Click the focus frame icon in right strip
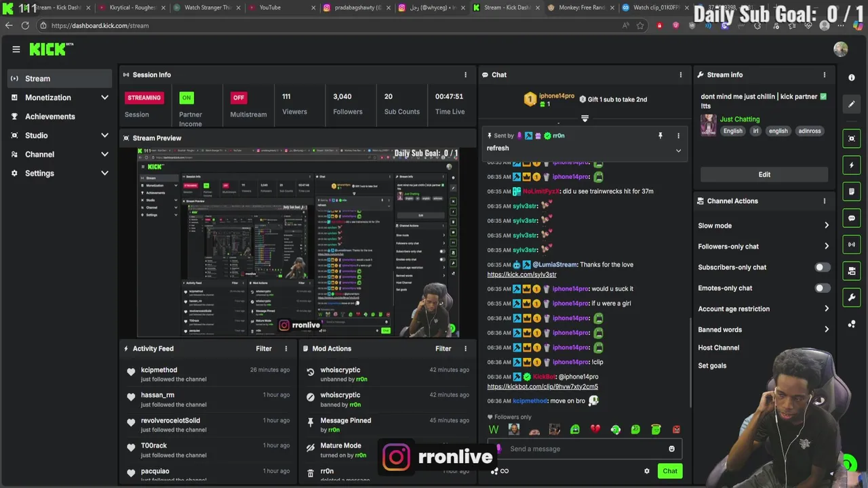Viewport: 868px width, 488px height. (x=852, y=138)
